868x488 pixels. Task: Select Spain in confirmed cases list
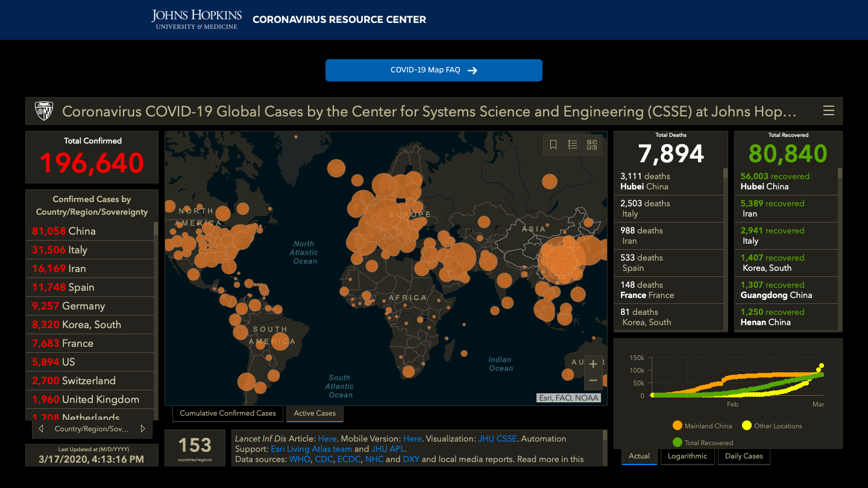(x=89, y=287)
